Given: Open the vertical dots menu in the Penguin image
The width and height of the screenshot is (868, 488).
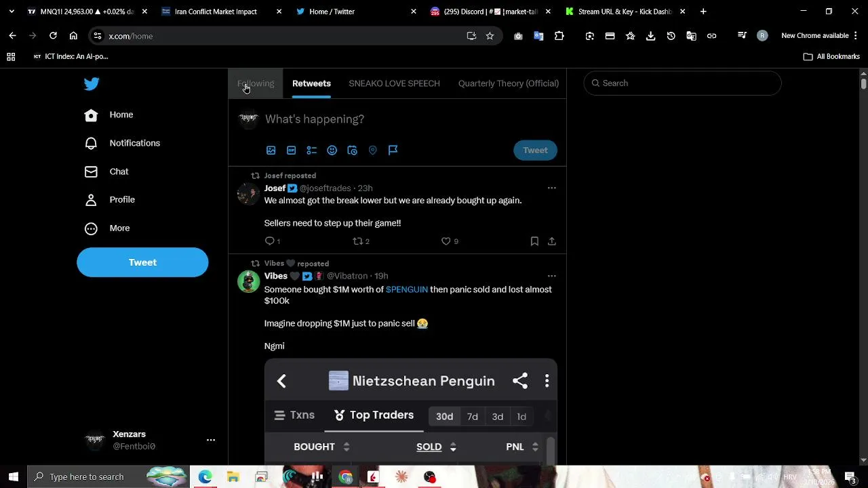Looking at the screenshot, I should coord(547,381).
